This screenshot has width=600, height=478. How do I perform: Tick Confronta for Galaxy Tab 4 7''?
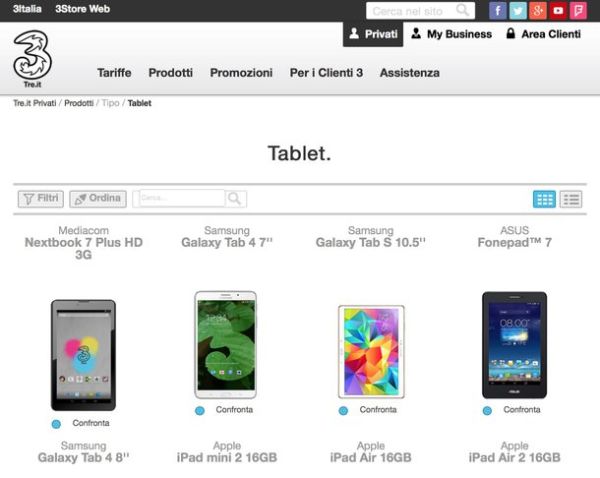(200, 411)
